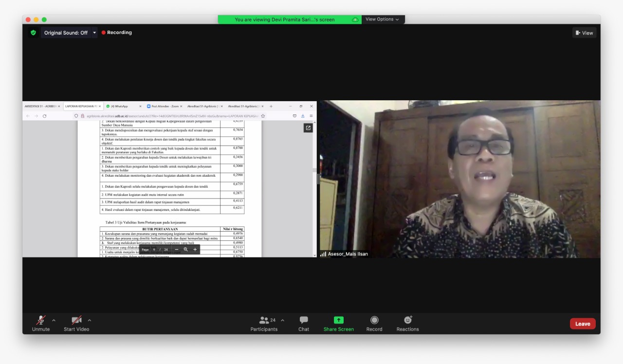Click the red Leave button
Viewport: 623px width, 364px height.
tap(583, 324)
